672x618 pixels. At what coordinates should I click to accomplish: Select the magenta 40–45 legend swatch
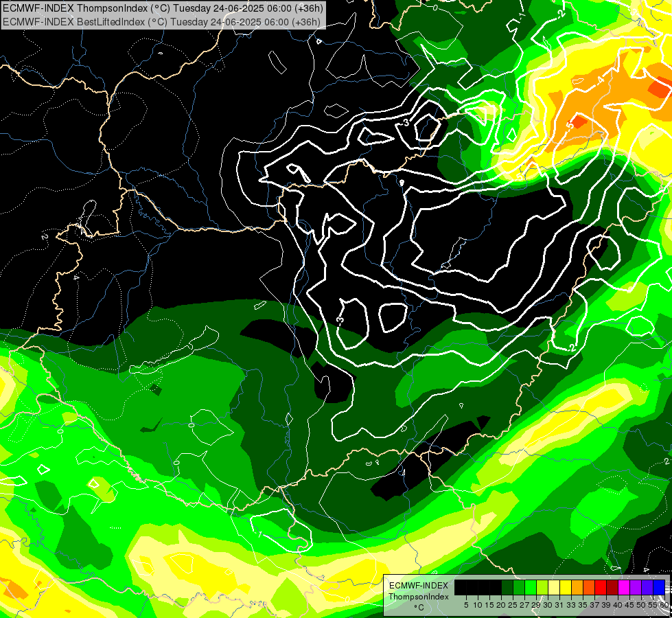click(624, 587)
